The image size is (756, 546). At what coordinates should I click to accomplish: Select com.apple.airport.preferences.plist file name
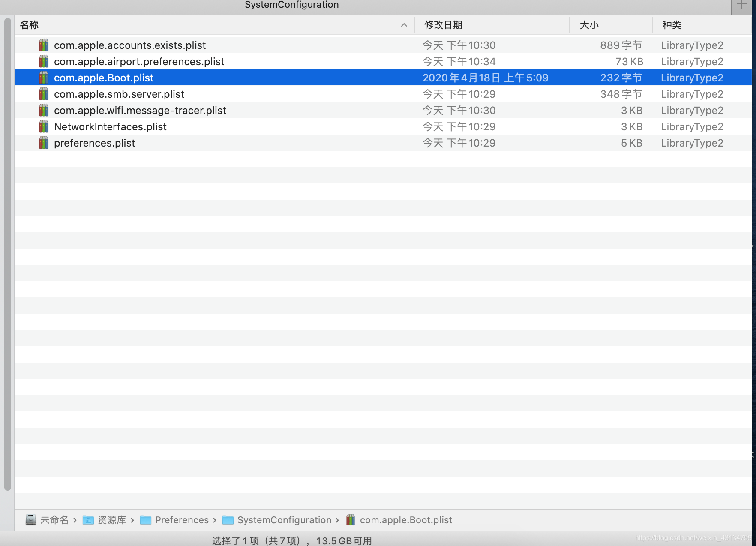[x=139, y=61]
